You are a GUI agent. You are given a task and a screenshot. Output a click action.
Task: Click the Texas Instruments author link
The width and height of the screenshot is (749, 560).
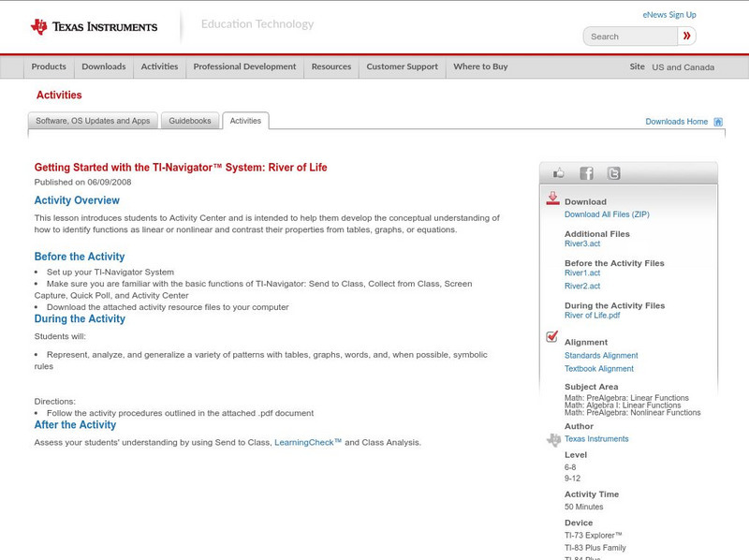coord(596,439)
